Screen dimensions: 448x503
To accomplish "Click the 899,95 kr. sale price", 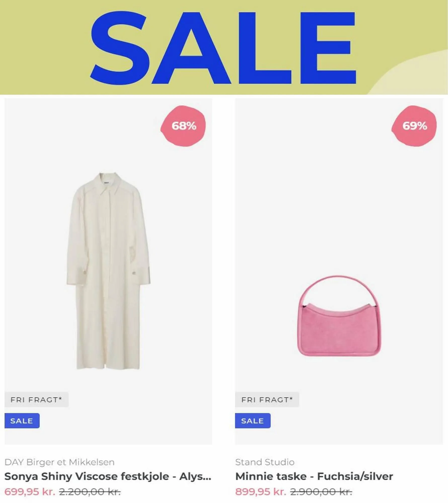I will coord(261,492).
